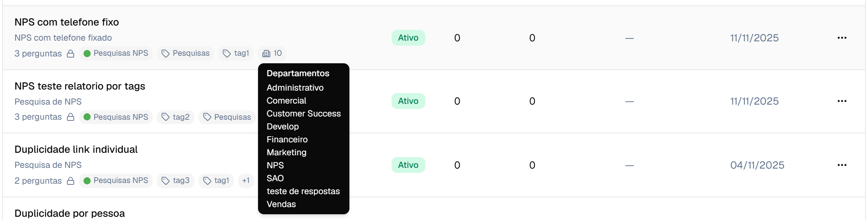Click the tag1 tag in NPS com telefone fixo row

pos(236,53)
